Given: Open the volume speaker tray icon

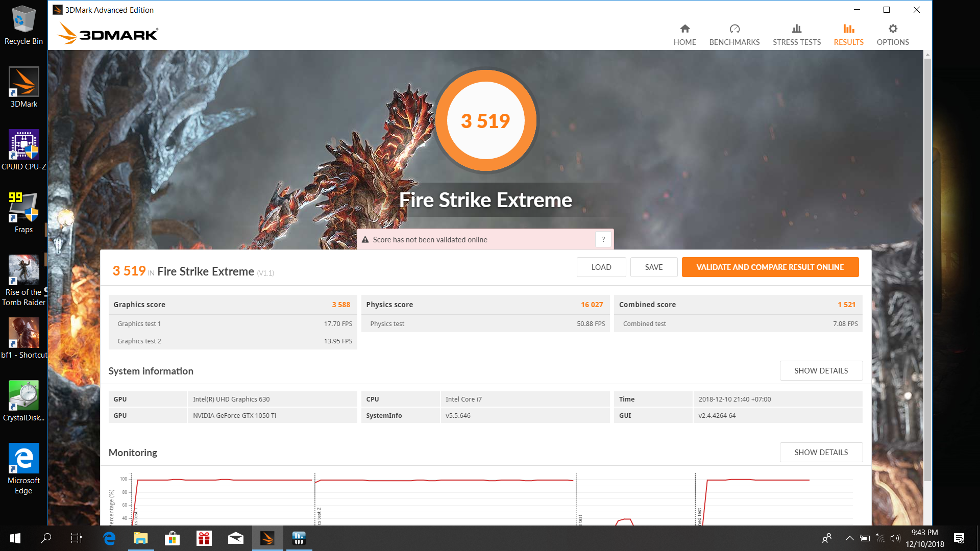Looking at the screenshot, I should coord(895,538).
